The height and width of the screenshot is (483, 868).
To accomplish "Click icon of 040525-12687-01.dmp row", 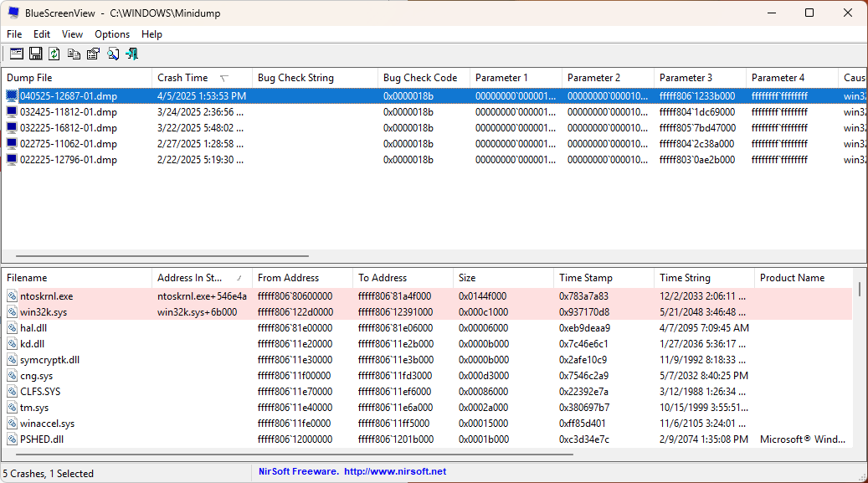I will tap(12, 95).
